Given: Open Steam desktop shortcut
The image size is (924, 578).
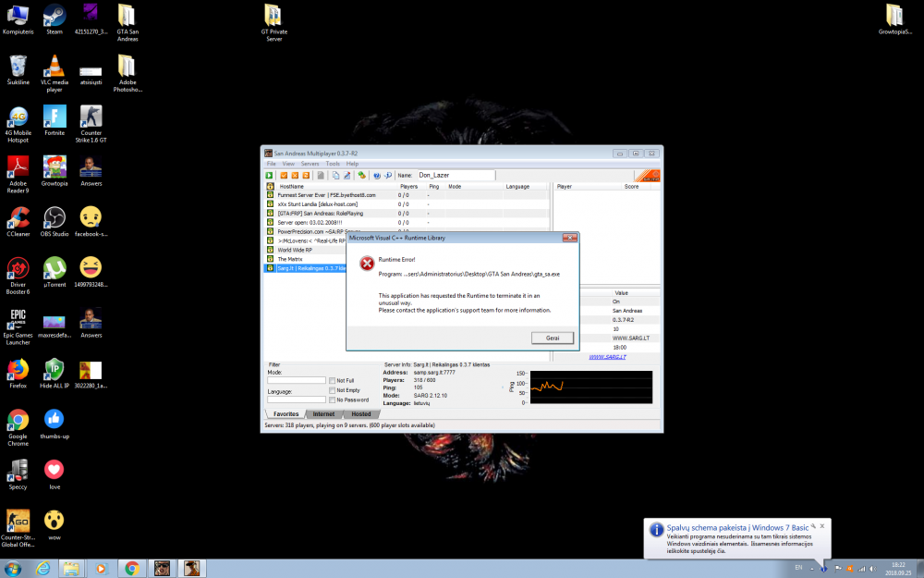Looking at the screenshot, I should (55, 18).
